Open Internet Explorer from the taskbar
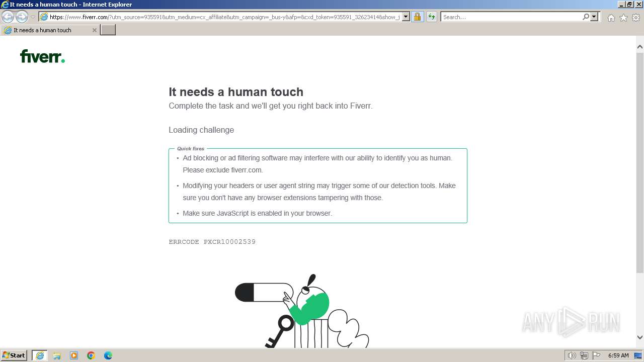This screenshot has height=362, width=644. [40, 355]
